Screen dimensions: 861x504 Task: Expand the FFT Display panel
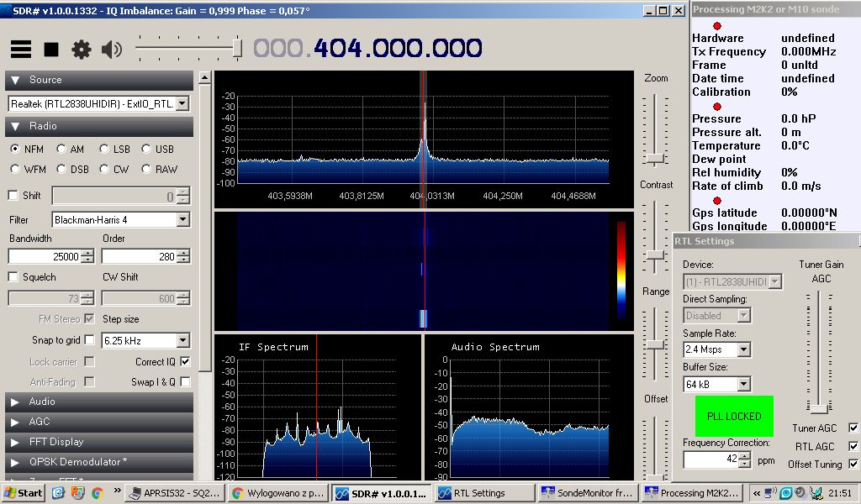pyautogui.click(x=99, y=442)
